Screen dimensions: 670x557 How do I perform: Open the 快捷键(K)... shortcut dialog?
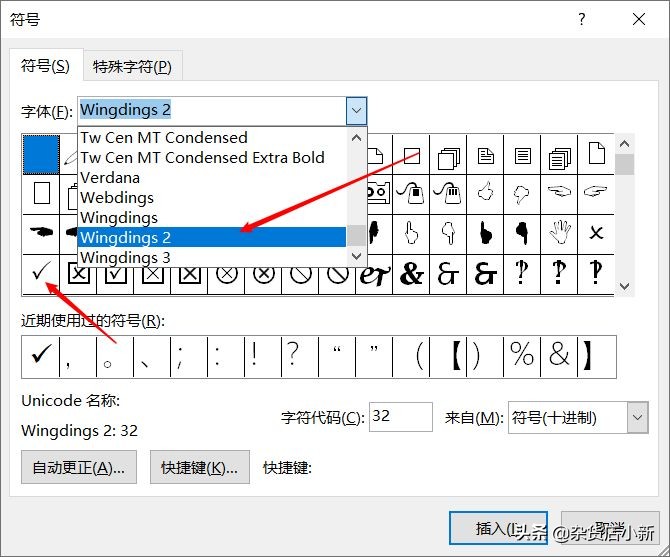200,467
